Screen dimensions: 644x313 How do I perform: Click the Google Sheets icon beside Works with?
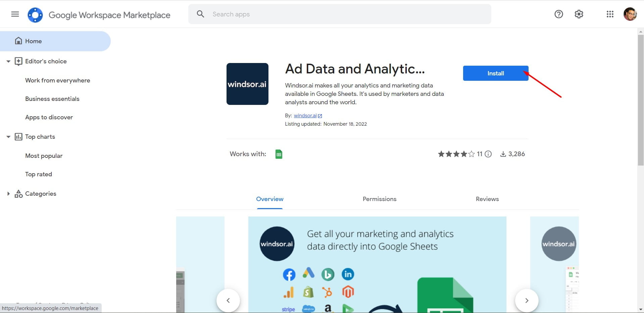(x=279, y=154)
